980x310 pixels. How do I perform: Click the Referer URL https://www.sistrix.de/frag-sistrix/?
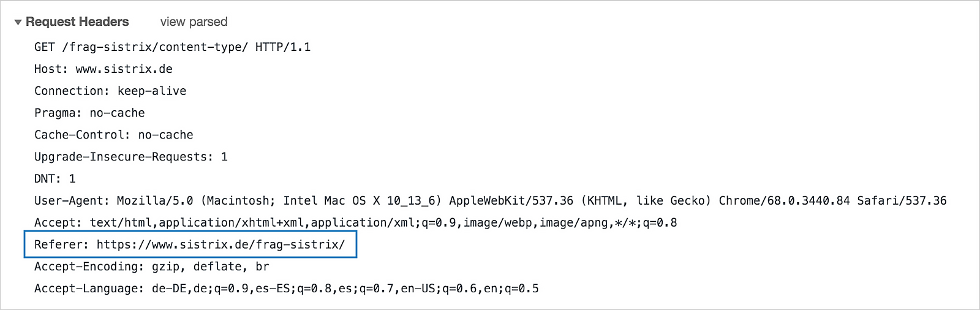tap(221, 245)
